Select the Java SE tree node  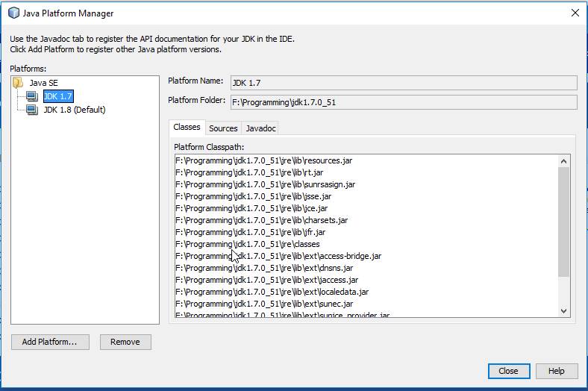(43, 83)
